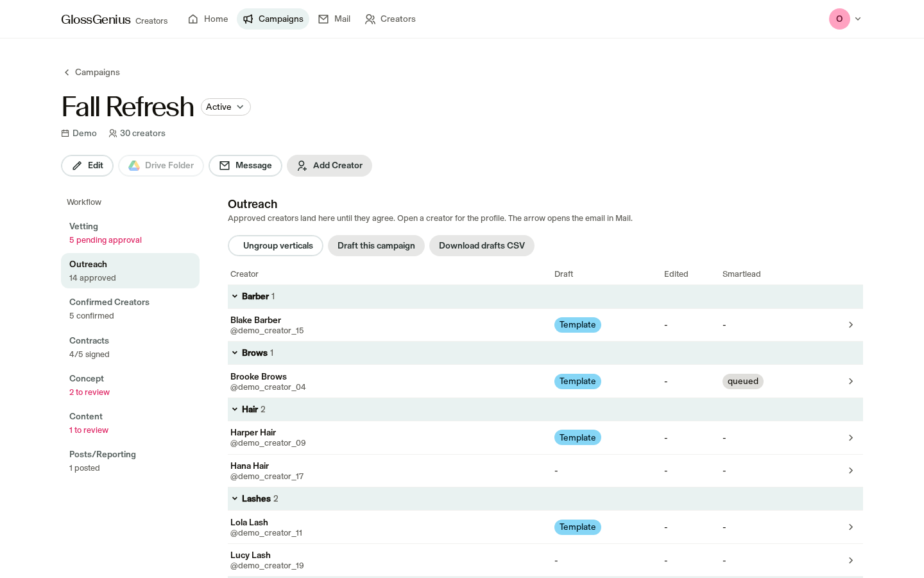Click the Campaigns megaphone icon
This screenshot has width=924, height=578.
tap(248, 19)
